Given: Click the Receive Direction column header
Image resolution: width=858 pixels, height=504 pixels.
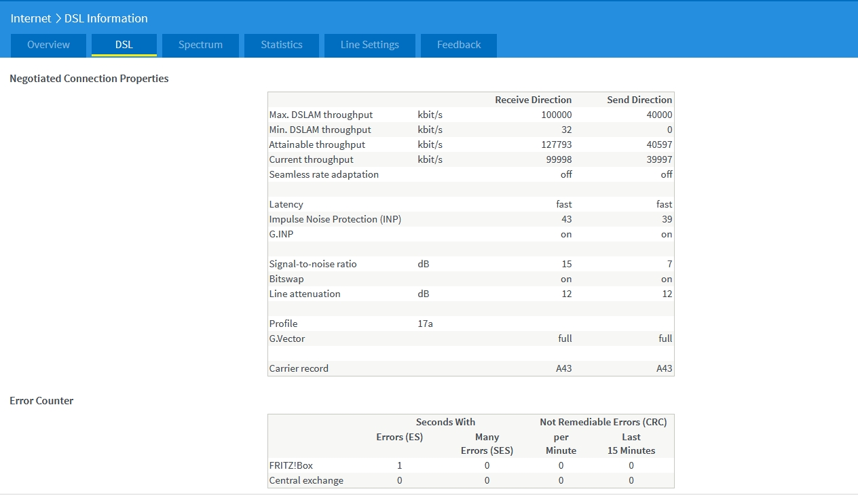Looking at the screenshot, I should (x=533, y=100).
